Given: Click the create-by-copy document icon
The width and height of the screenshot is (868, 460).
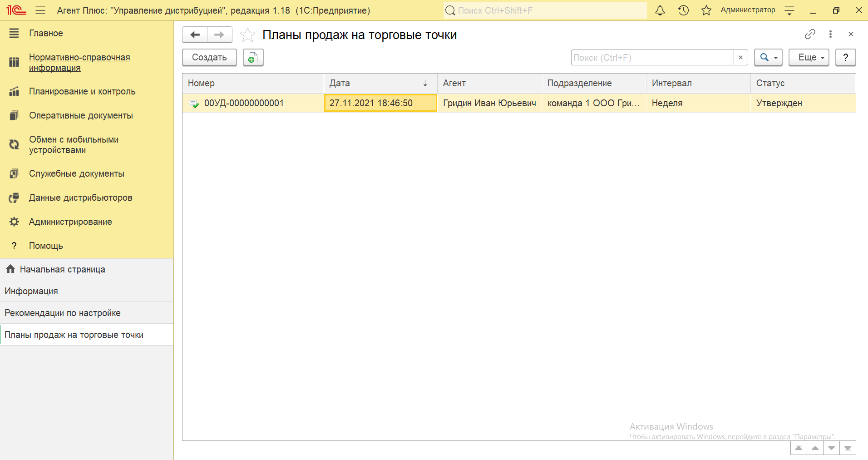Looking at the screenshot, I should coord(253,58).
